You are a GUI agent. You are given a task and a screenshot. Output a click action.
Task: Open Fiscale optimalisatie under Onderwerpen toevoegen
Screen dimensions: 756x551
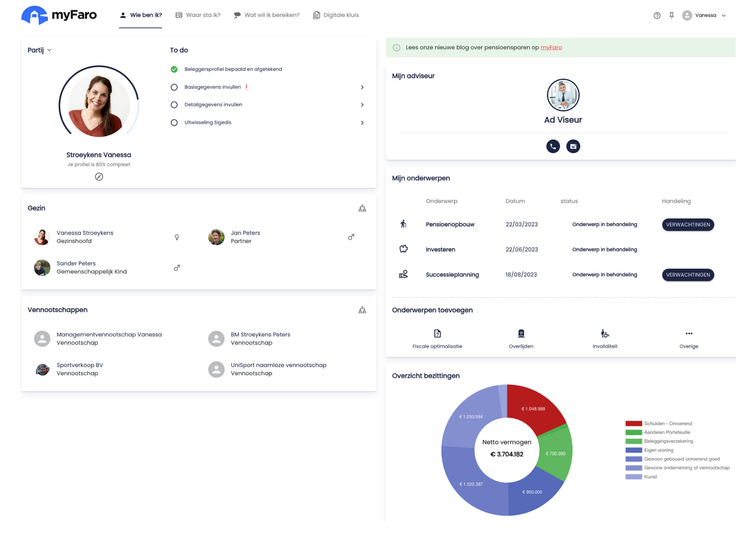(x=437, y=333)
